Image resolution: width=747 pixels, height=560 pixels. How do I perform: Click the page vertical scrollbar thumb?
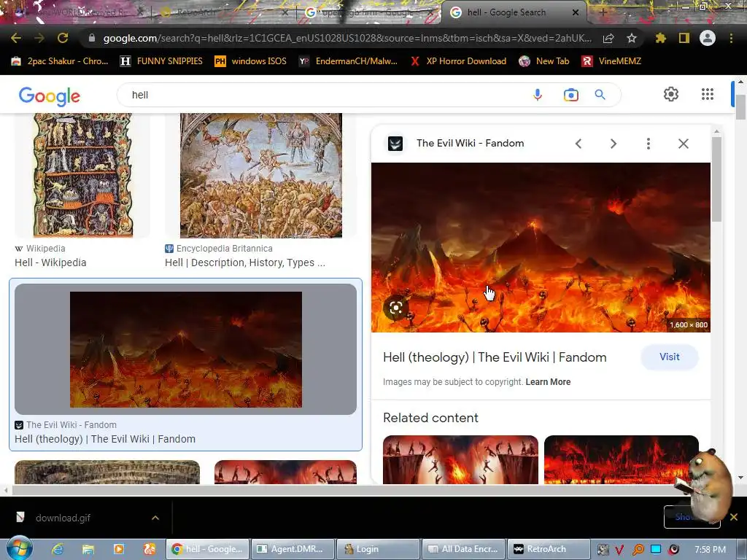[740, 107]
